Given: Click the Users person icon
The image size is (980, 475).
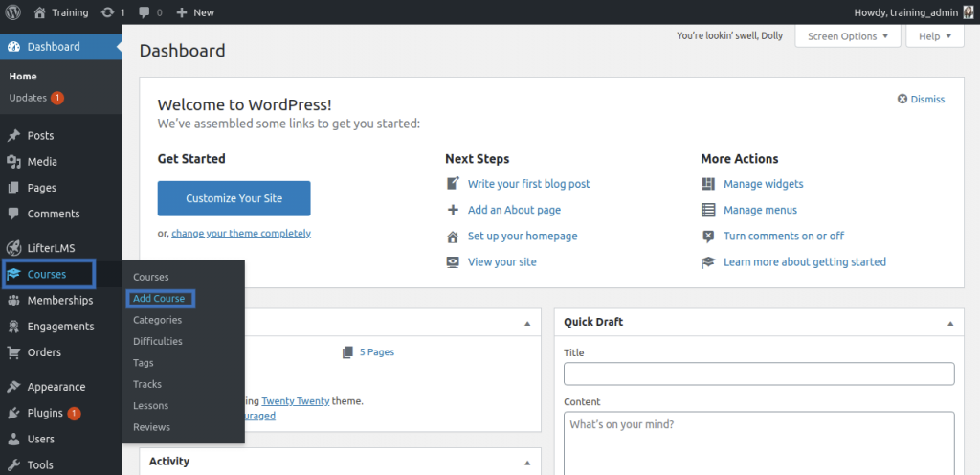Looking at the screenshot, I should coord(13,440).
